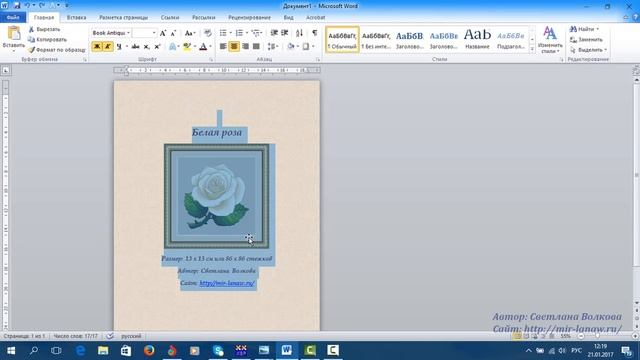
Task: Apply the Обычный style
Action: coord(342,40)
